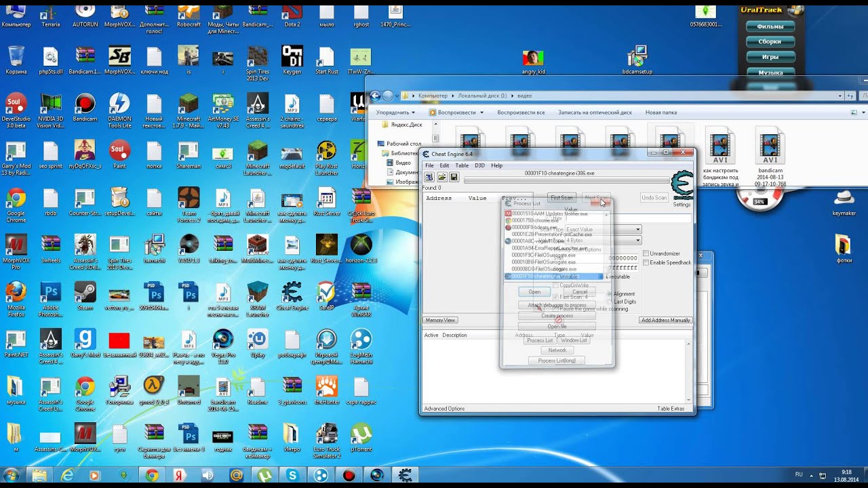The image size is (868, 488).
Task: Open the Edit menu in Cheat Engine
Action: 444,165
